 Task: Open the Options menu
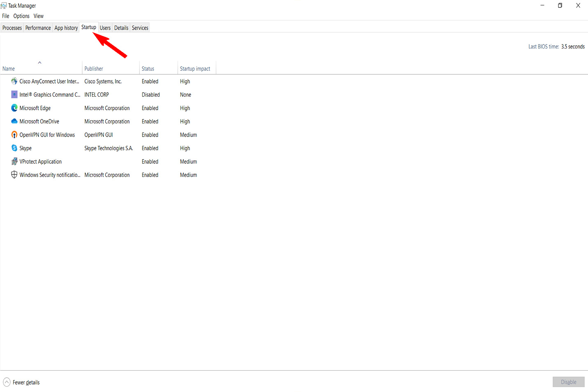coord(21,16)
